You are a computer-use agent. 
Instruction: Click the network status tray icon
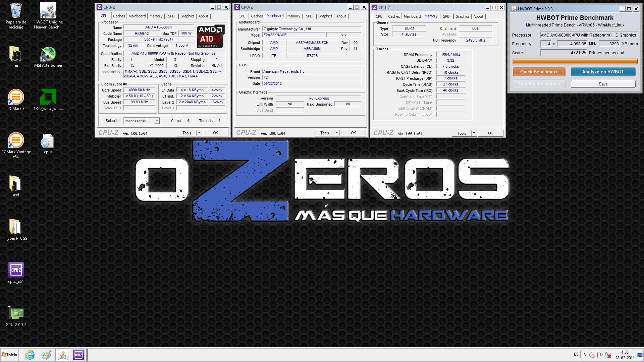tap(607, 355)
